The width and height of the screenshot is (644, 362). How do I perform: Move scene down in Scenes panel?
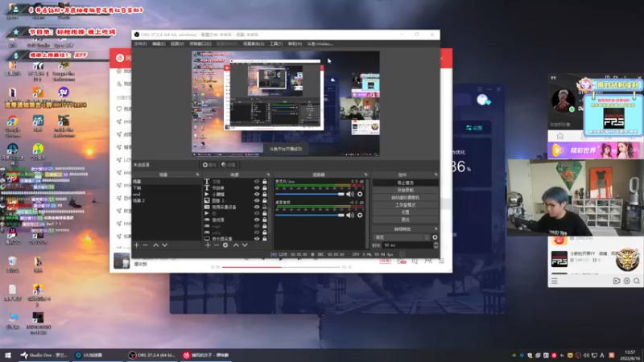click(165, 245)
